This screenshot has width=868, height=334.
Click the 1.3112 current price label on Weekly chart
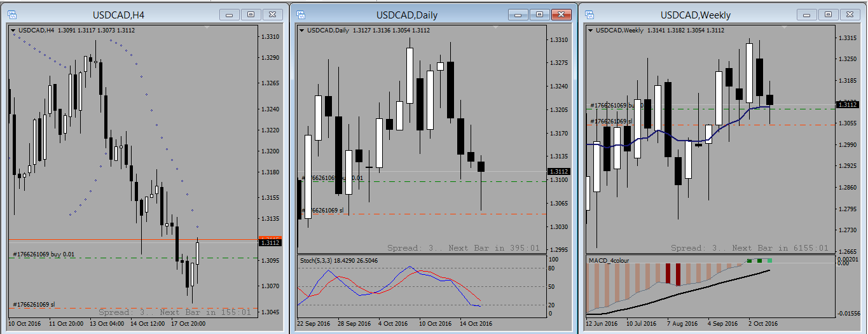848,104
